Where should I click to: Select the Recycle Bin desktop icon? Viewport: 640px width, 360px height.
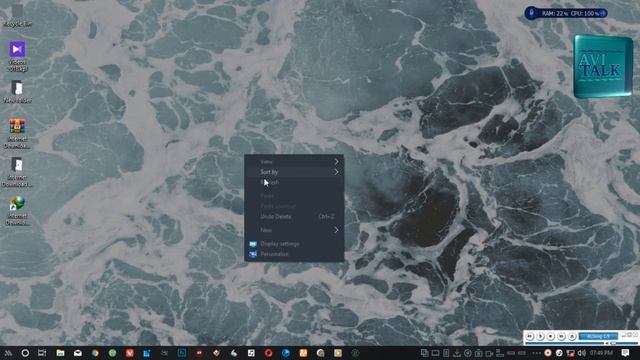17,16
